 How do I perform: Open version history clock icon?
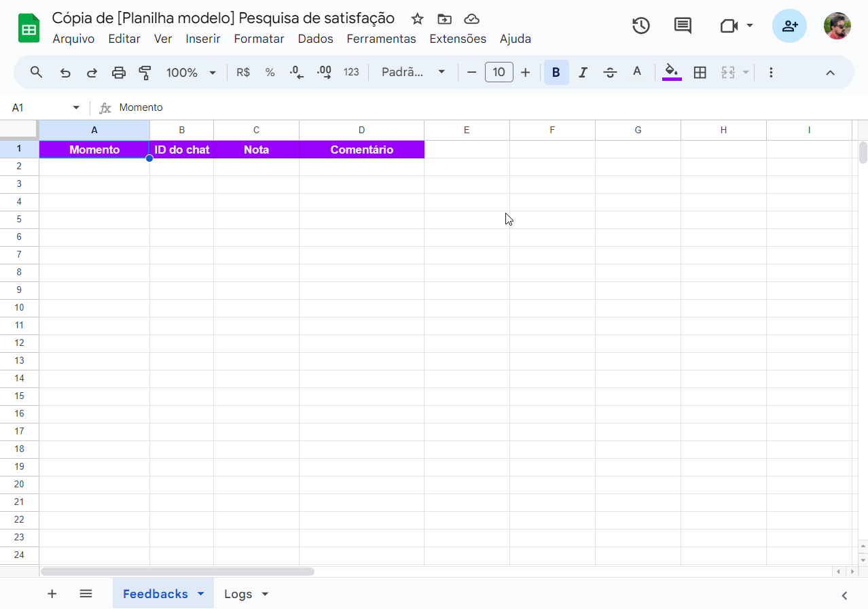click(641, 26)
